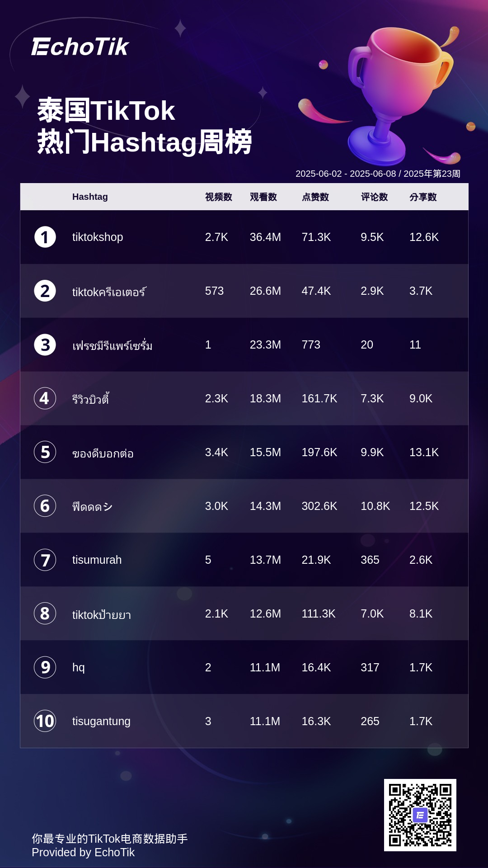The height and width of the screenshot is (868, 488).
Task: Click the rank 1 number badge
Action: tap(45, 237)
